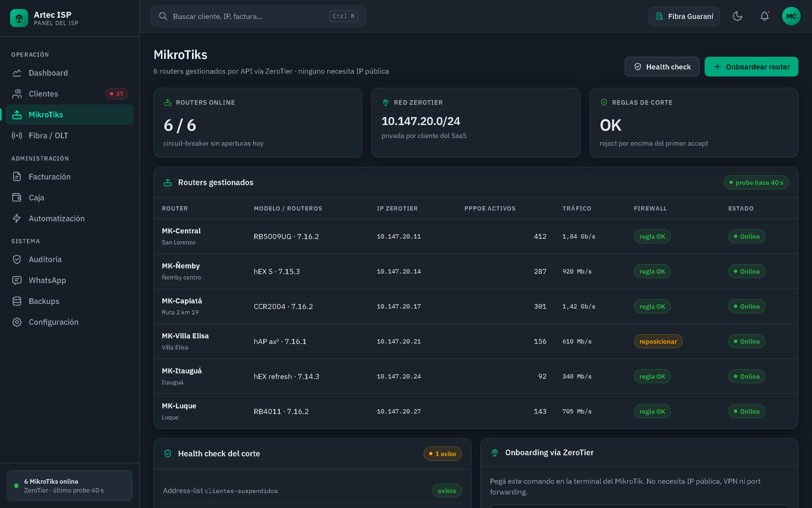Click the Automatización lightning icon
The image size is (812, 508).
(x=17, y=218)
